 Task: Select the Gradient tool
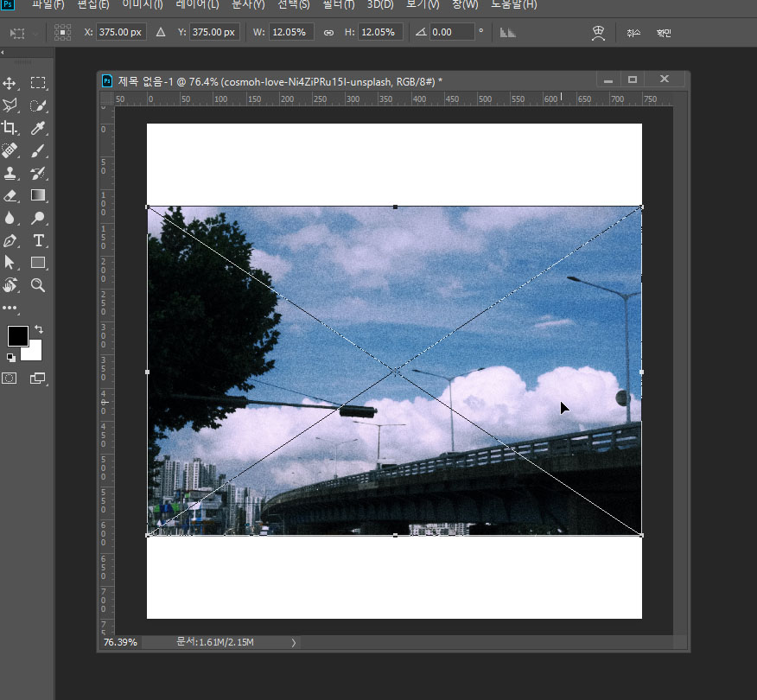pyautogui.click(x=38, y=195)
